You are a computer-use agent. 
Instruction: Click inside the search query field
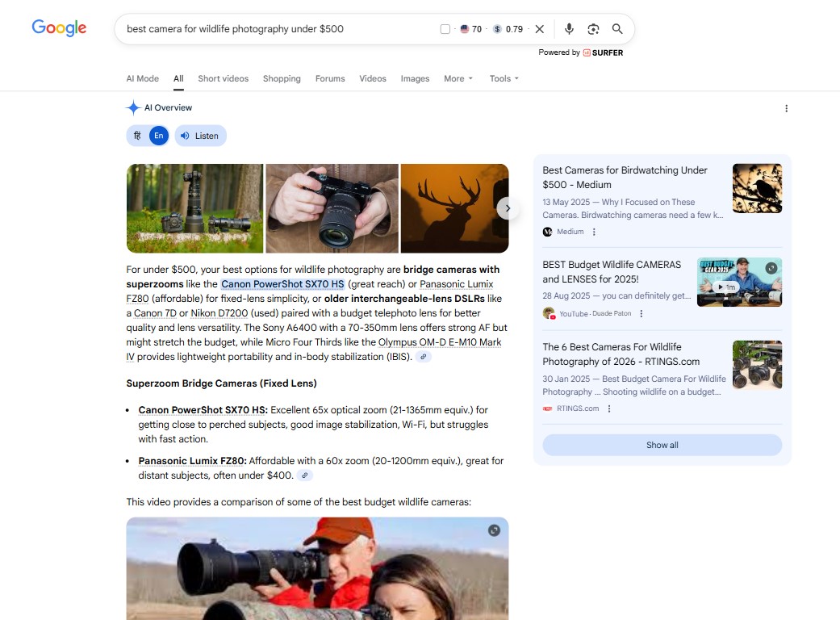(x=242, y=28)
